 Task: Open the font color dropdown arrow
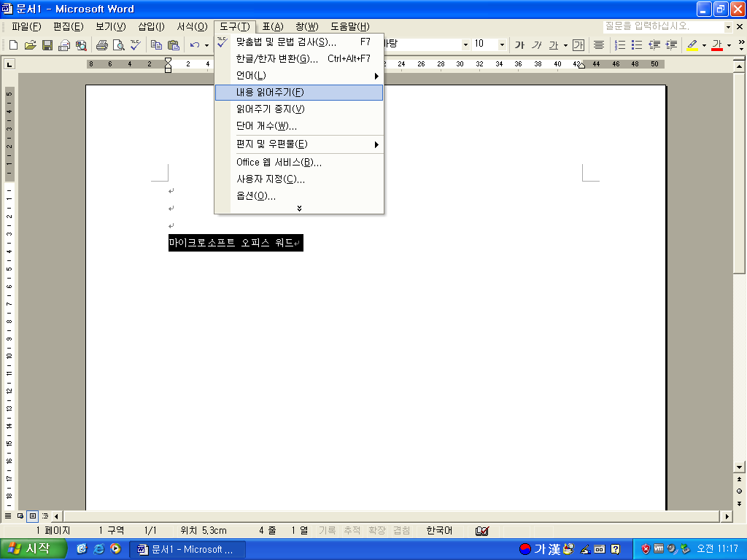729,45
